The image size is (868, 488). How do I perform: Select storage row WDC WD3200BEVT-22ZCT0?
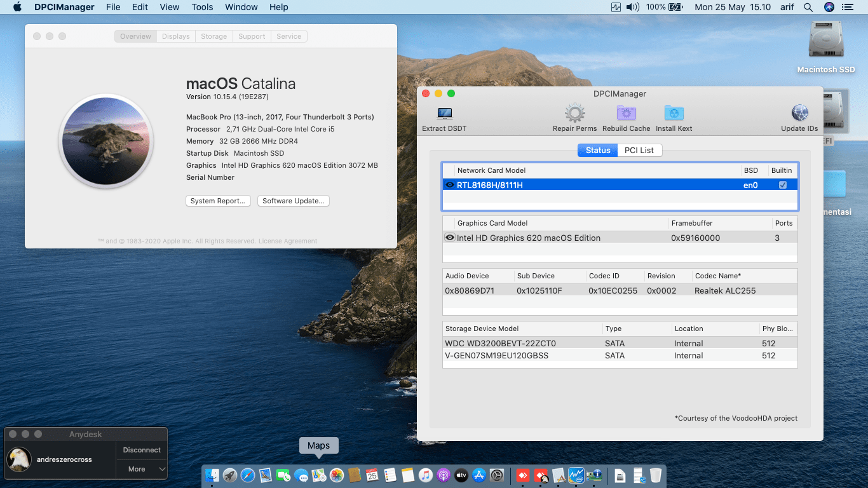tap(521, 343)
